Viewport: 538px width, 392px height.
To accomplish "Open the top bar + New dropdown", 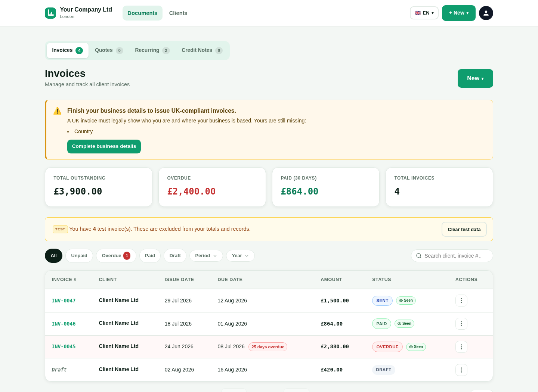I will point(459,13).
